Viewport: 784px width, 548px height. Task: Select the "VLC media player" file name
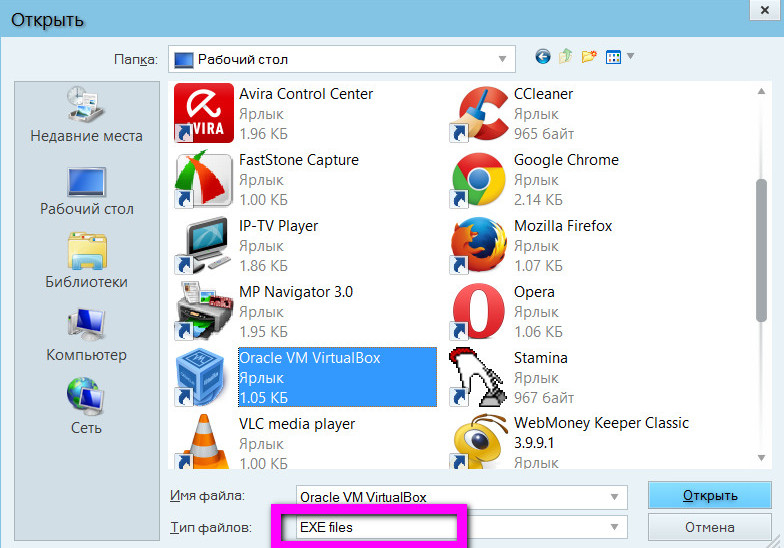tap(297, 424)
